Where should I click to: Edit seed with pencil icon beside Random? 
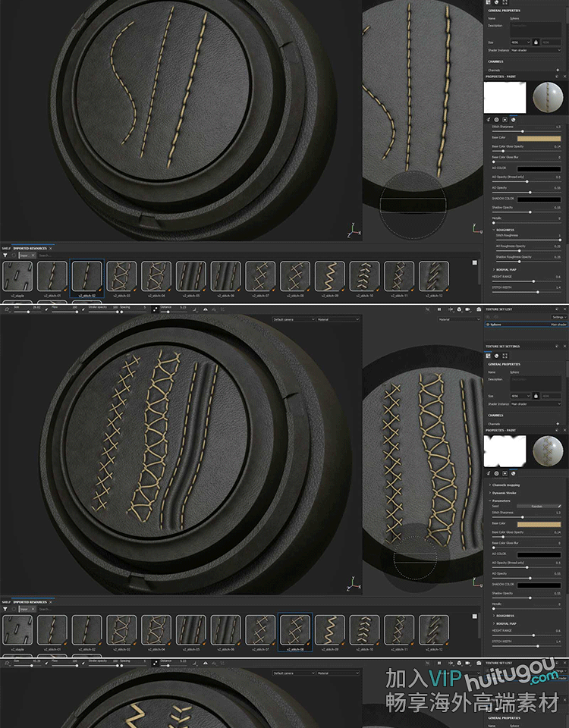click(559, 506)
